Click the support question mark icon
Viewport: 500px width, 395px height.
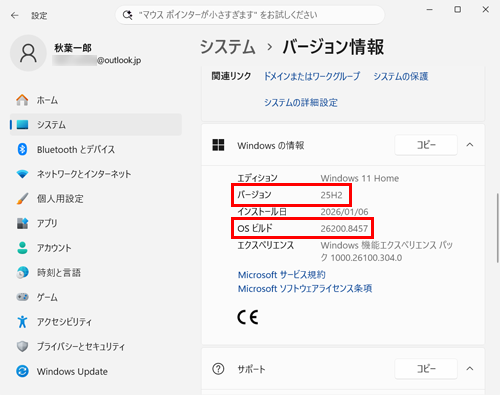pos(218,369)
